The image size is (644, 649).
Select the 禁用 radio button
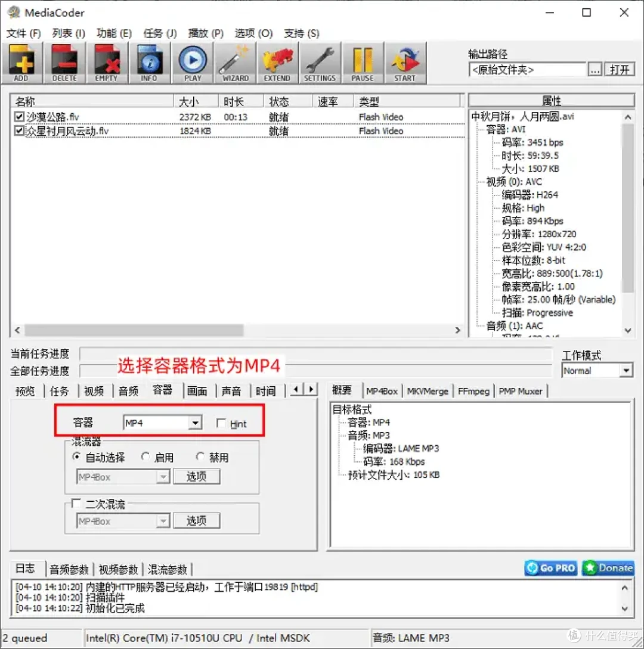coord(200,457)
